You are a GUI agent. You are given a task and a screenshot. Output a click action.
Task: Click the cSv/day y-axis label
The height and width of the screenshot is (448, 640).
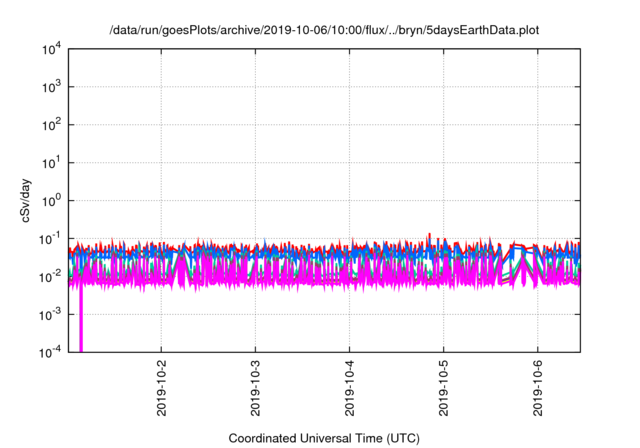click(26, 200)
